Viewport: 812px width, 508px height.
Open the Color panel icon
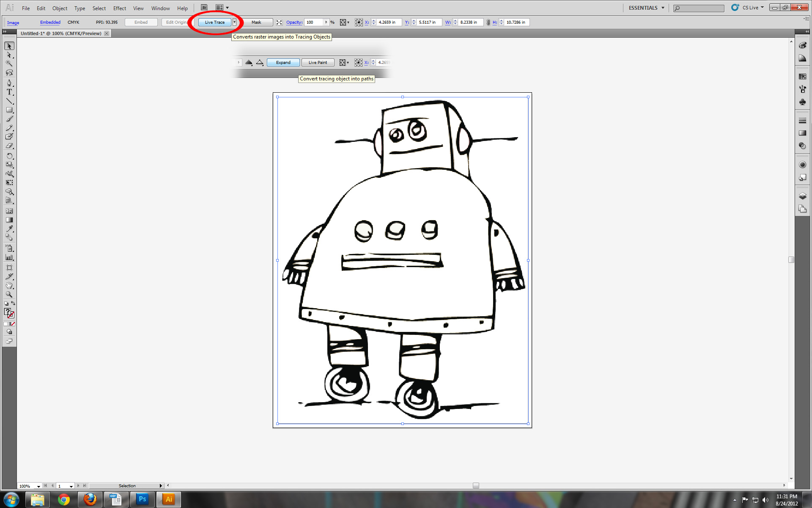802,45
